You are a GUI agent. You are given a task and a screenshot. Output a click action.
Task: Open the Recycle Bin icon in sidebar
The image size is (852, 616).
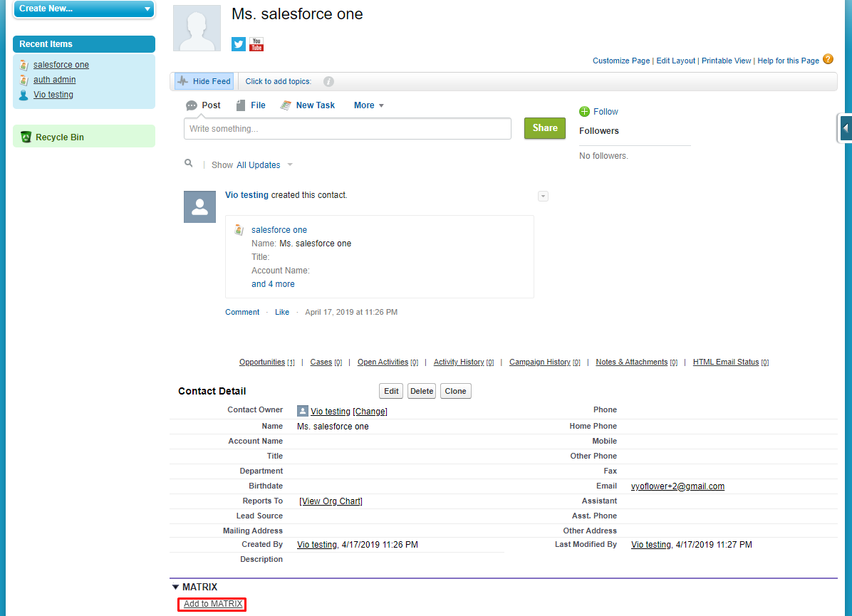coord(26,137)
